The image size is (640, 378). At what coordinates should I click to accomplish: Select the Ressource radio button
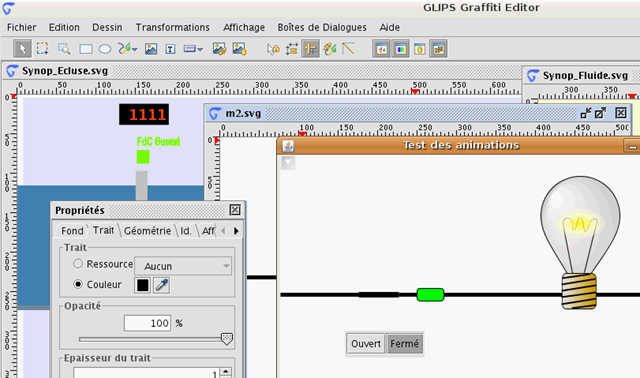pos(78,264)
